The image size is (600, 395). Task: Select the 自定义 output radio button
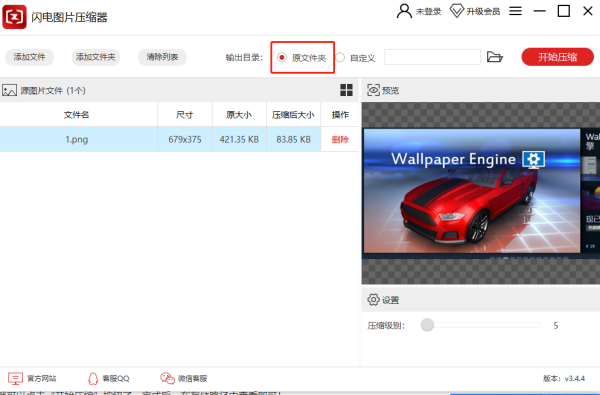(340, 57)
